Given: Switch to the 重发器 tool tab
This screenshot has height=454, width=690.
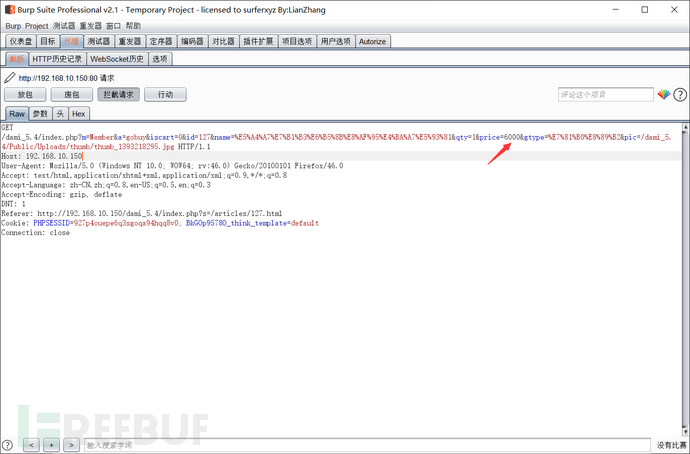Looking at the screenshot, I should point(130,41).
